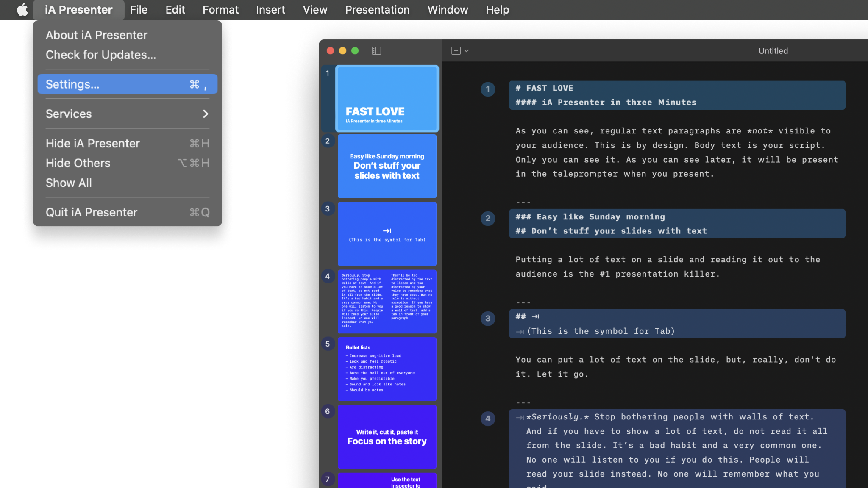Screen dimensions: 868x488
Task: Choose Hide Others menu entry
Action: [x=127, y=163]
